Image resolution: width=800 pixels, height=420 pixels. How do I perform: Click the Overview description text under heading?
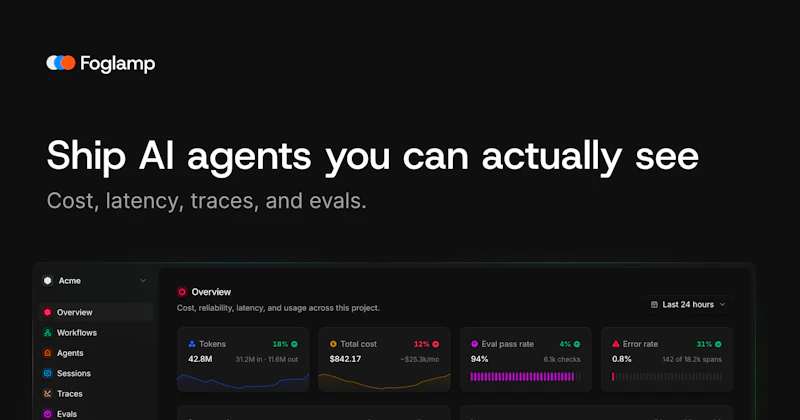coord(278,308)
